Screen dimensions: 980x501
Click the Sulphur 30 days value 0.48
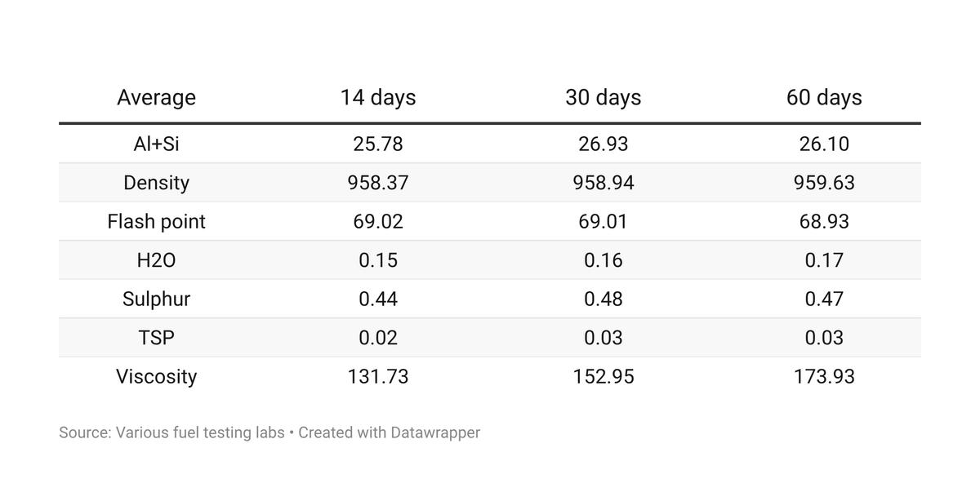pos(603,299)
